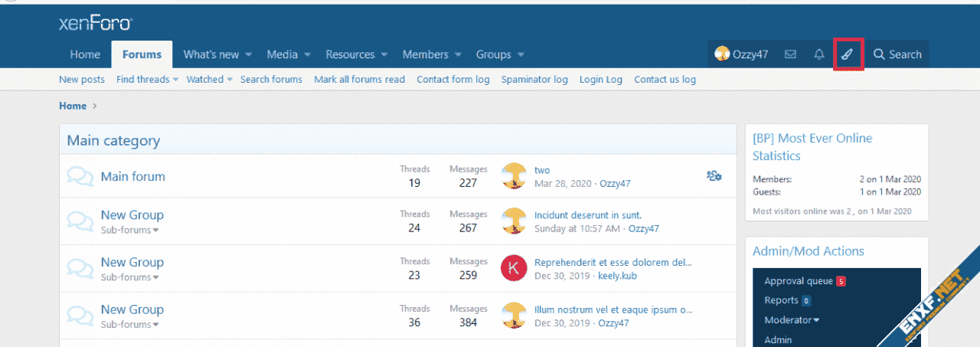
Task: Click the highlighted paintbrush style icon
Action: (848, 54)
